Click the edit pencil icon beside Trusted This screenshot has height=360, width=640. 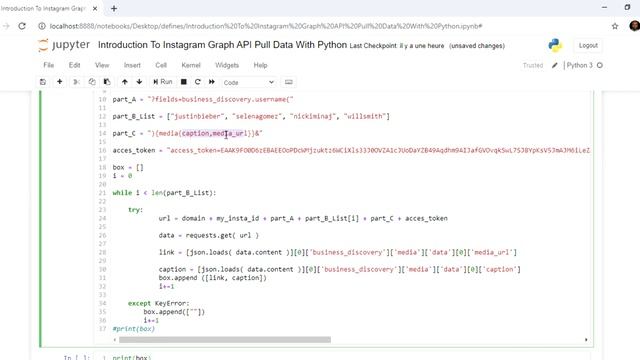click(x=554, y=65)
